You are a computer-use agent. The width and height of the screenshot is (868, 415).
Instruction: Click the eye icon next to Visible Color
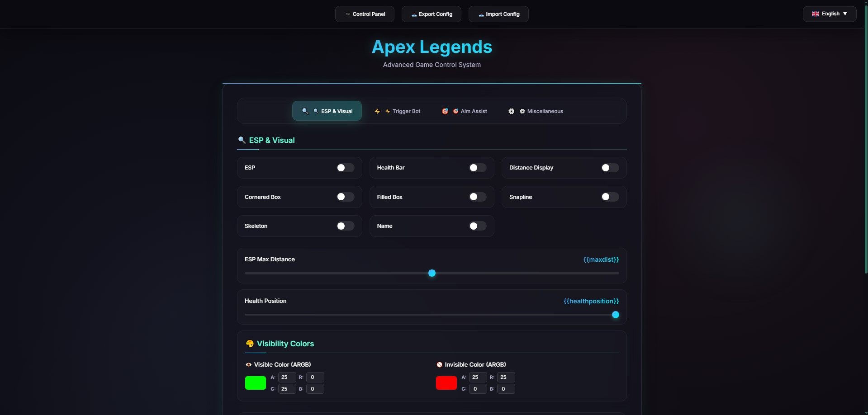(248, 364)
